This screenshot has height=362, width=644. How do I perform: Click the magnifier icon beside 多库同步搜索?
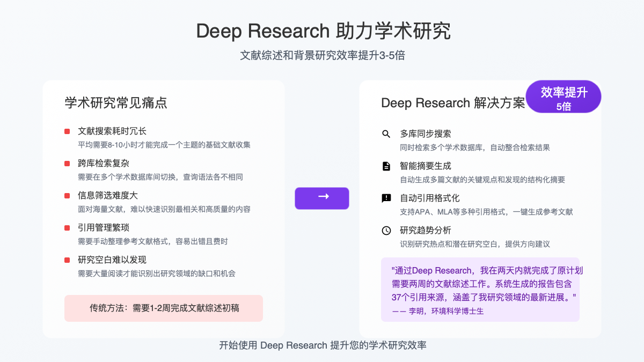pyautogui.click(x=386, y=134)
